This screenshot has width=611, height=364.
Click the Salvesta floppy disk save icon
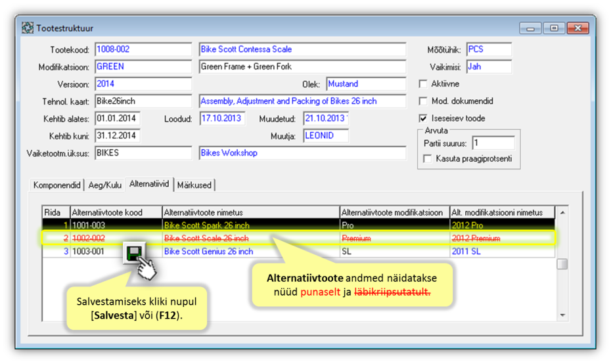(134, 254)
